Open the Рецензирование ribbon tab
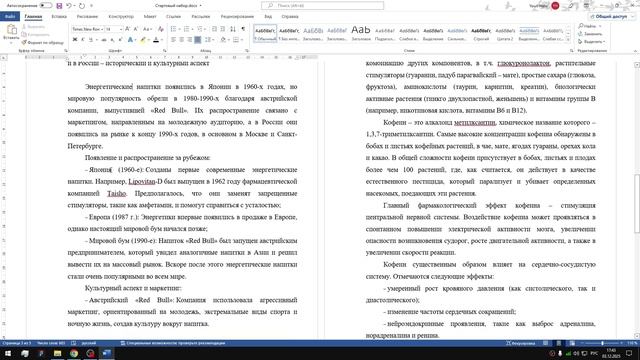 pos(237,17)
